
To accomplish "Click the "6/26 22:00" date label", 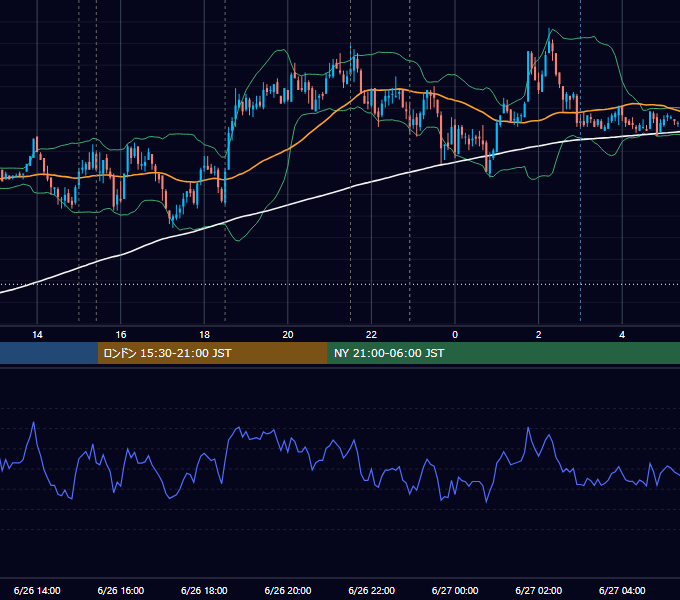I will tap(371, 590).
